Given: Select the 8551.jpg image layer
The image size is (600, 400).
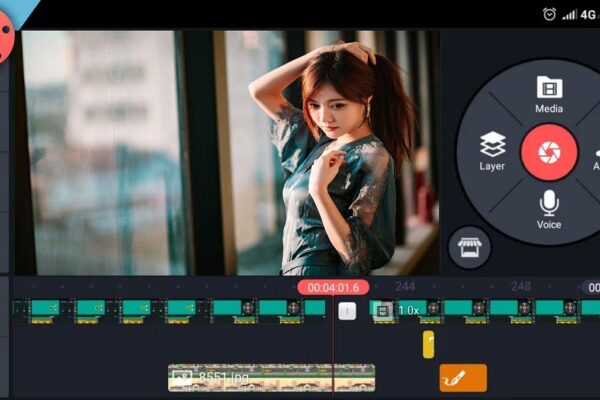Looking at the screenshot, I should click(271, 377).
